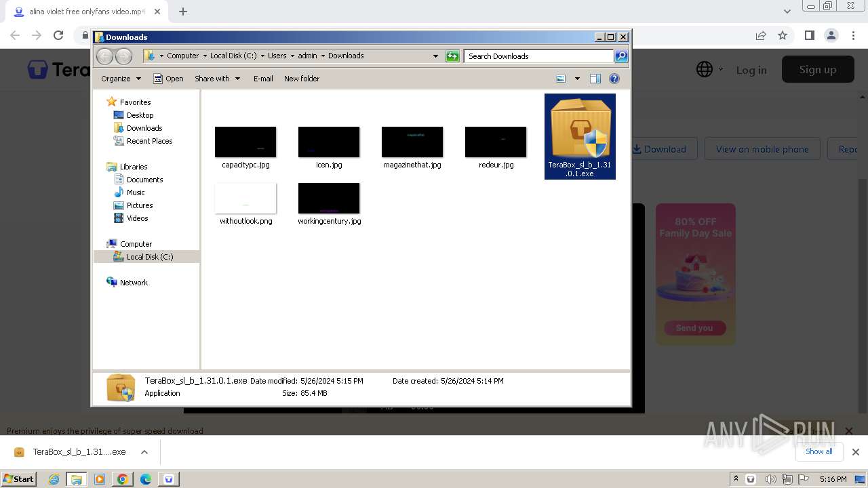Open Music library
868x488 pixels.
click(x=136, y=192)
